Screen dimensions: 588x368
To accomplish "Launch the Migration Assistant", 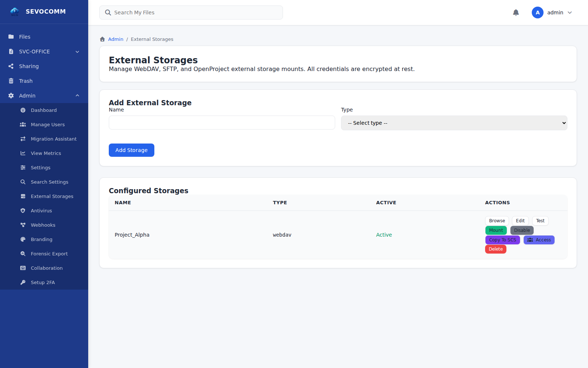I will pos(54,139).
